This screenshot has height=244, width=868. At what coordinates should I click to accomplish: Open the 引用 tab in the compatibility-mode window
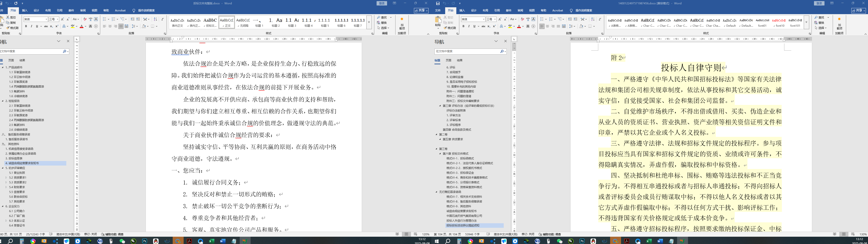coord(497,10)
